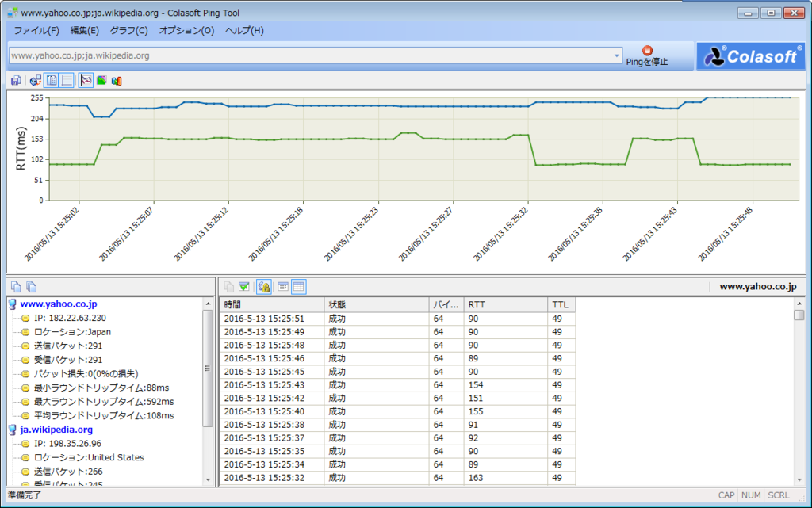Select the ロケーション:United States row
812x508 pixels.
coord(89,458)
